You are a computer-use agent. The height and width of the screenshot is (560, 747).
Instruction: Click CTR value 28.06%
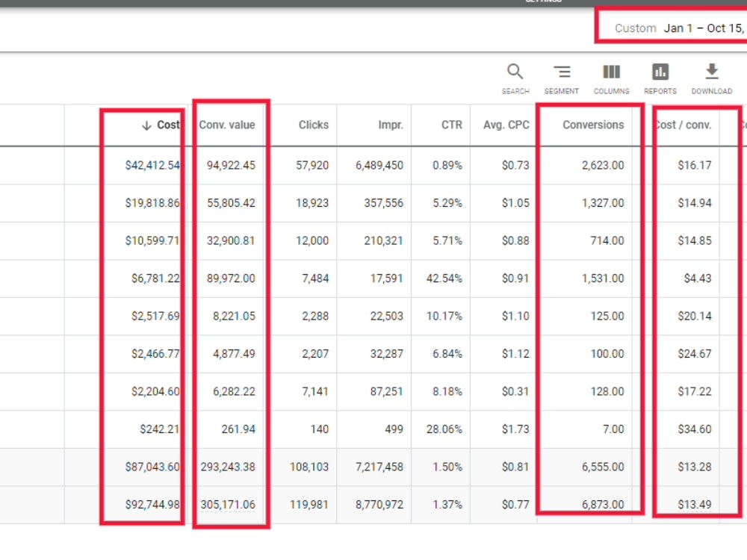[x=444, y=429]
